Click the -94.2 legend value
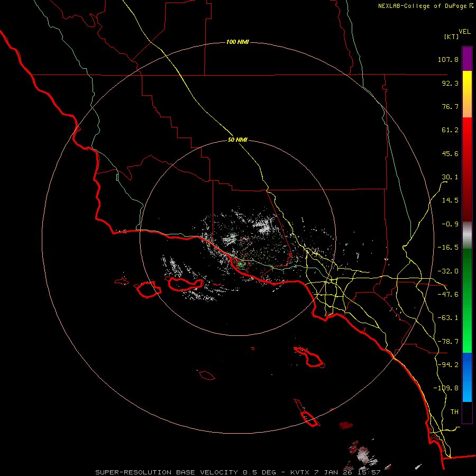Viewport: 476px width, 476px height. point(448,364)
